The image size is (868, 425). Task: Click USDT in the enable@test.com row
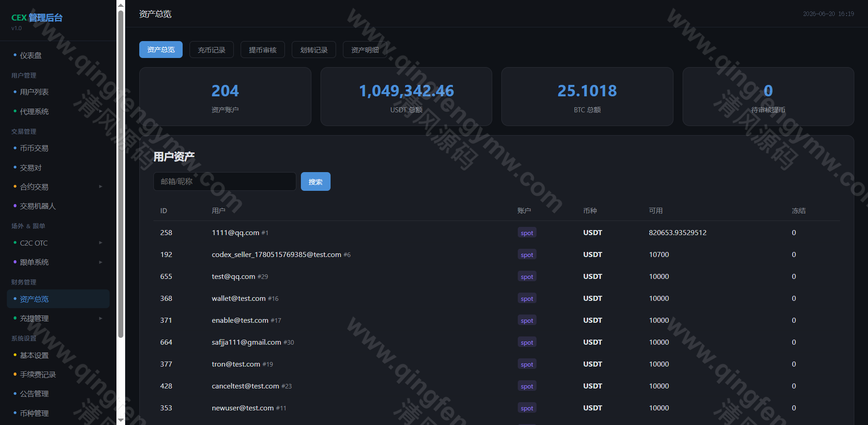pyautogui.click(x=593, y=320)
